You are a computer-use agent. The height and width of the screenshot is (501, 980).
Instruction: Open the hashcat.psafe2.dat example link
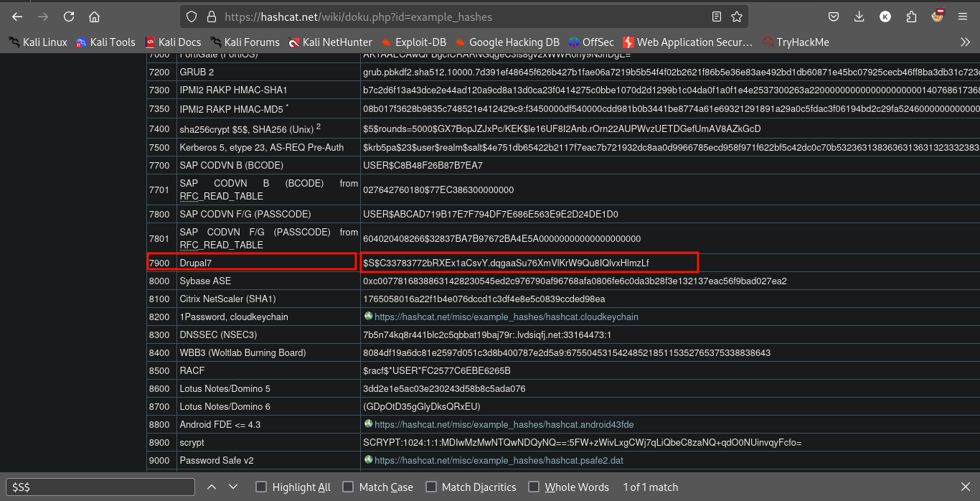point(499,460)
